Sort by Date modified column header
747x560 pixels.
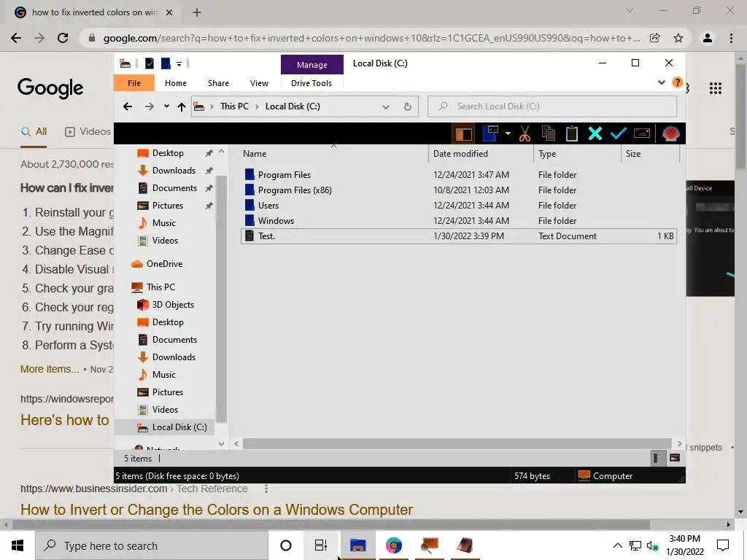[x=481, y=154]
